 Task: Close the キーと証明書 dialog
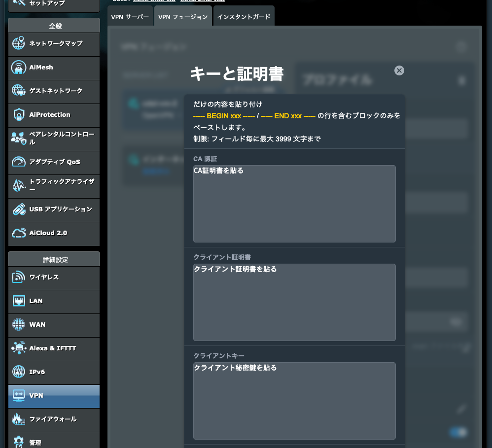(399, 70)
